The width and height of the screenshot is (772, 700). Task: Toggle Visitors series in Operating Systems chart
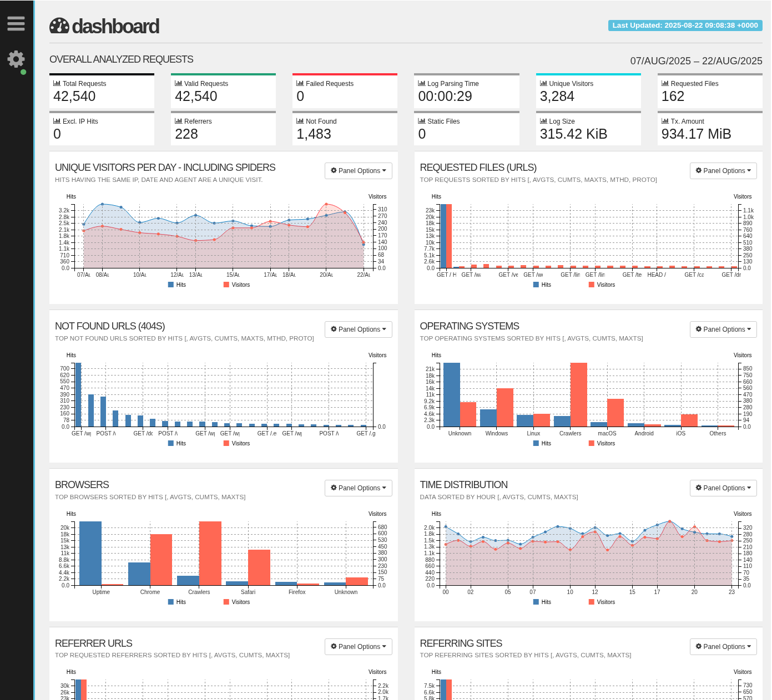click(602, 443)
